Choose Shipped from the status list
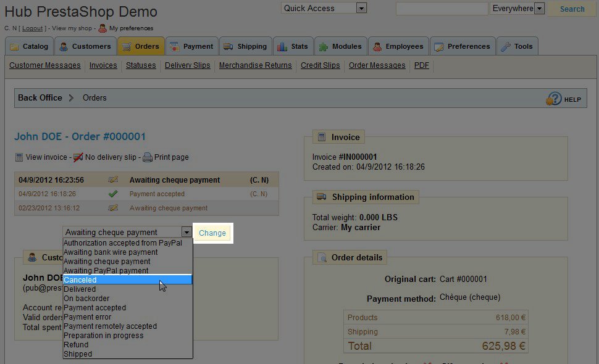This screenshot has width=599, height=364. pos(78,354)
